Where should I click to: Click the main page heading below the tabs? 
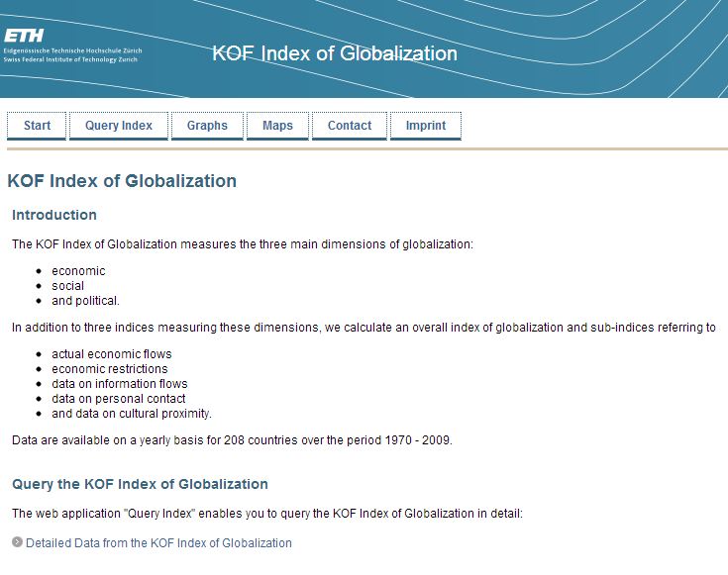122,181
